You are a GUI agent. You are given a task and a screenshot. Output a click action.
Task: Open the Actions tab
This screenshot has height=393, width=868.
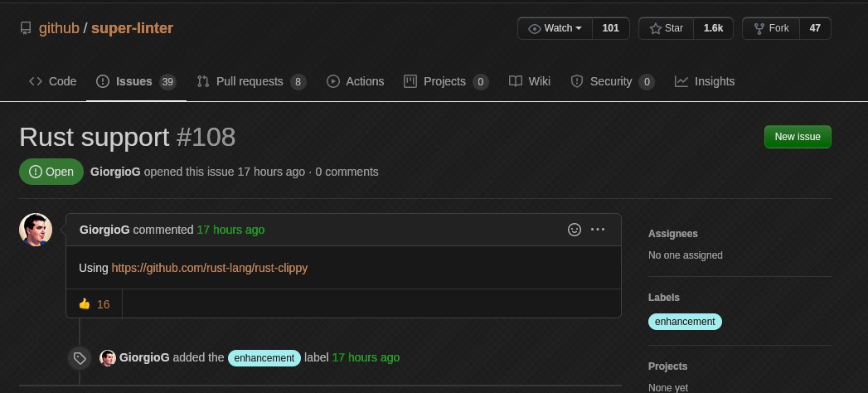(356, 81)
